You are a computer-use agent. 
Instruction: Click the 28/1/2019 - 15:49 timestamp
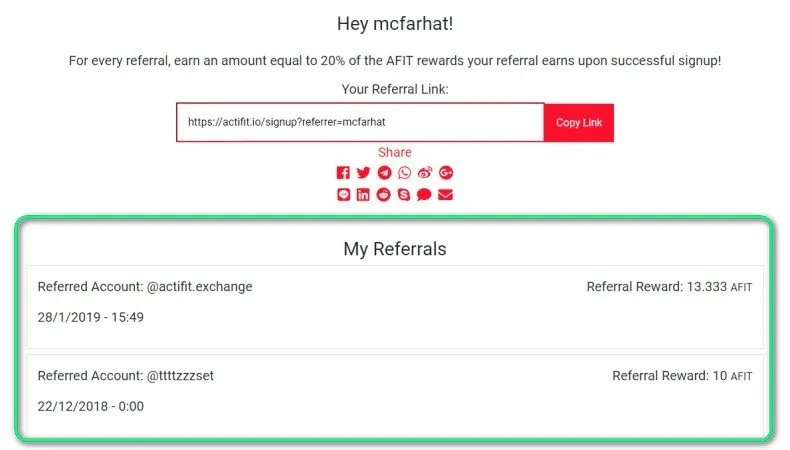point(91,318)
